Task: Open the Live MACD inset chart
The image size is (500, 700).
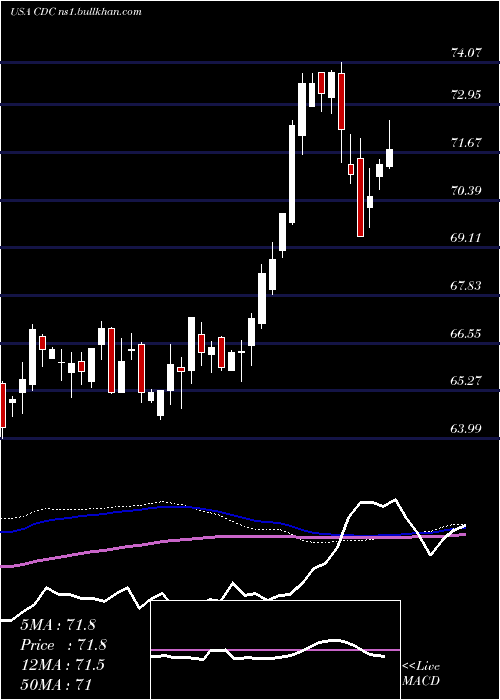Action: (x=275, y=650)
